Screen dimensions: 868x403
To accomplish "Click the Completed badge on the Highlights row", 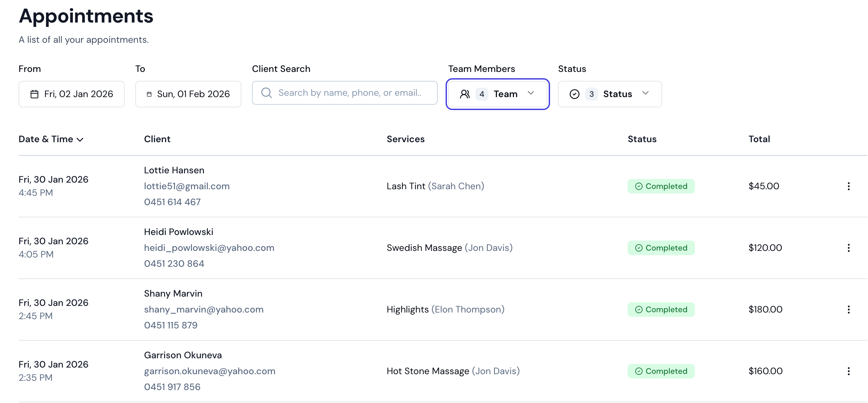I will click(661, 309).
